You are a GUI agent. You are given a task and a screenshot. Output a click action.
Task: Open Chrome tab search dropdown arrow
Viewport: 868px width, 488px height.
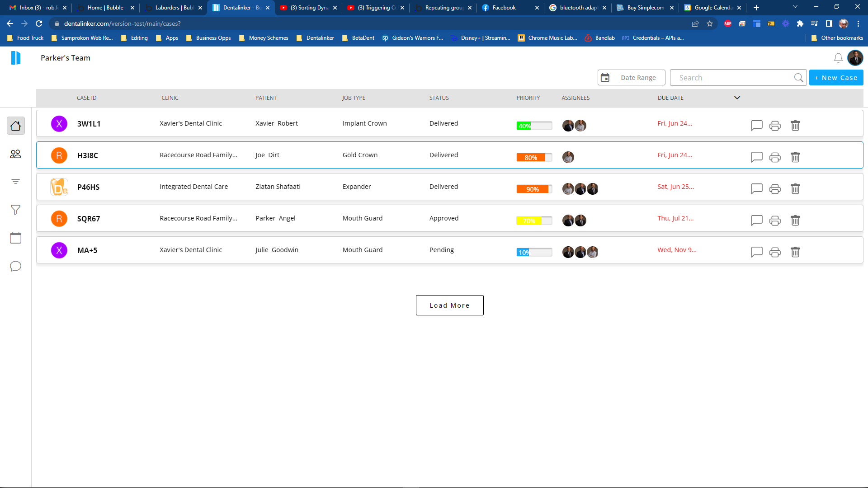(795, 7)
